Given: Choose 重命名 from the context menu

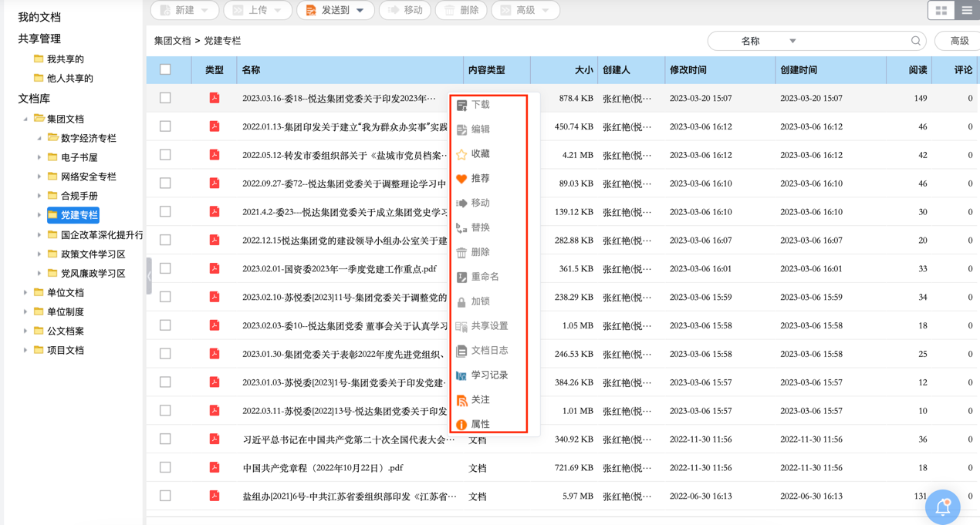Looking at the screenshot, I should [484, 275].
